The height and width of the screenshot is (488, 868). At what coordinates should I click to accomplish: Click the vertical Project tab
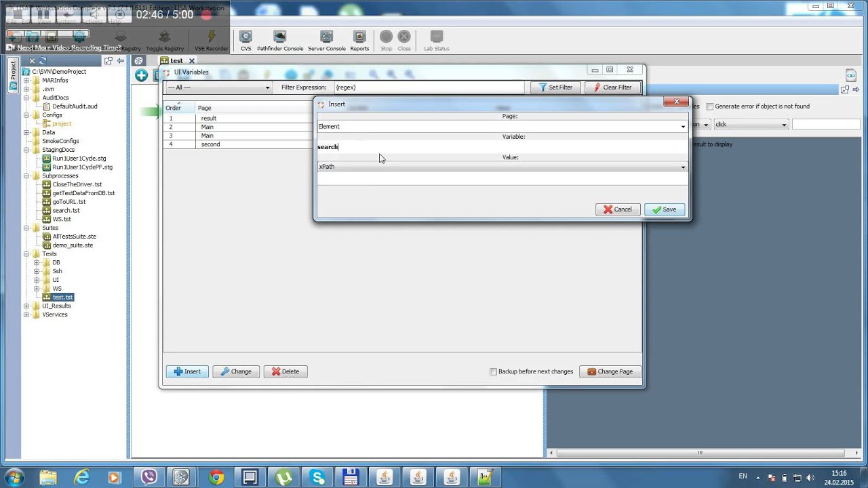[x=13, y=77]
